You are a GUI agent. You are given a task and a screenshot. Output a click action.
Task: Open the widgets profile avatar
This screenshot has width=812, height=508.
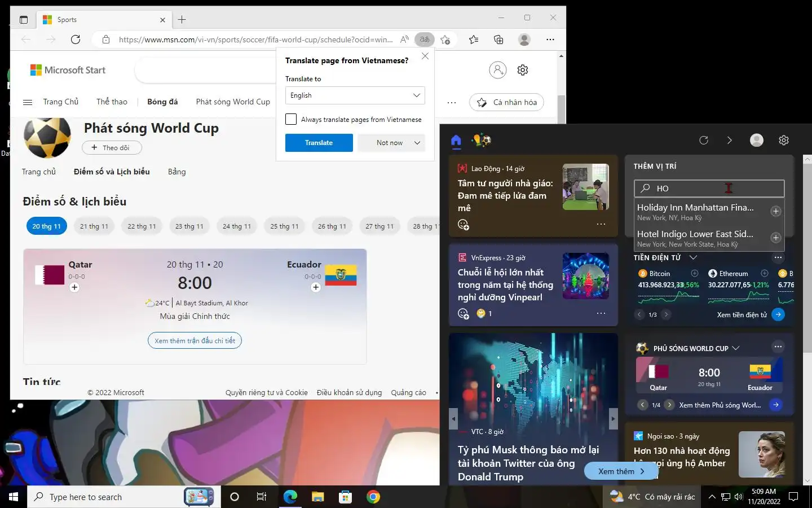757,140
